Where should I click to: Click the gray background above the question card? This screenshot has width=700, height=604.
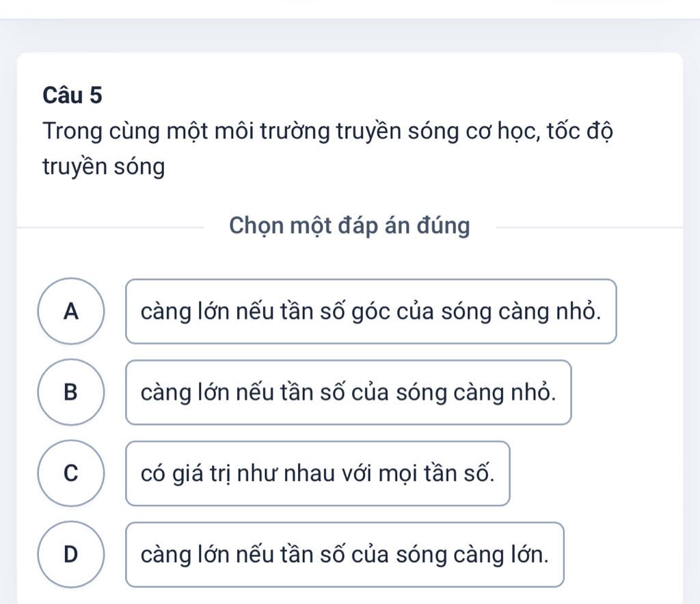point(350,36)
